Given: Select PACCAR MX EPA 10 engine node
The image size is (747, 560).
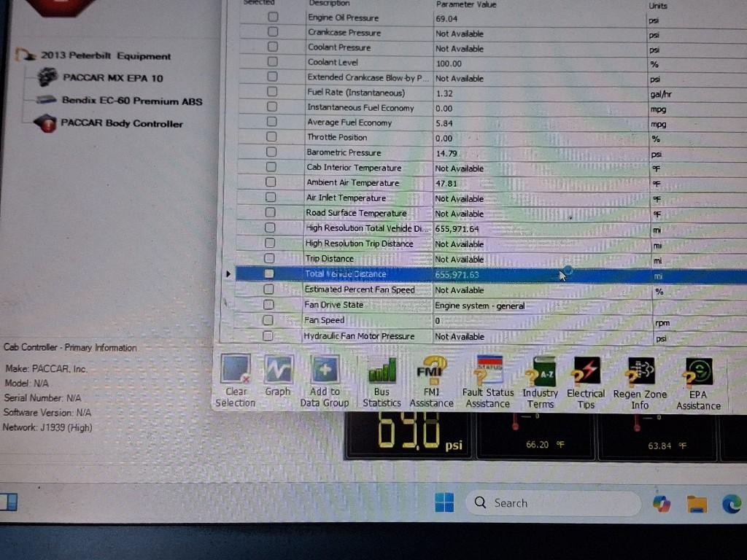Looking at the screenshot, I should (112, 77).
